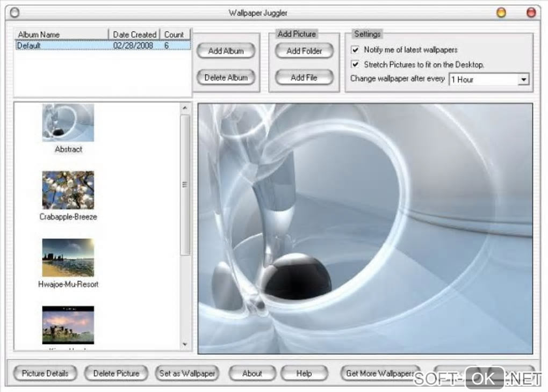Screen dimensions: 548x392
Task: Click the thumbnail list scrollbar handle
Action: click(x=185, y=185)
